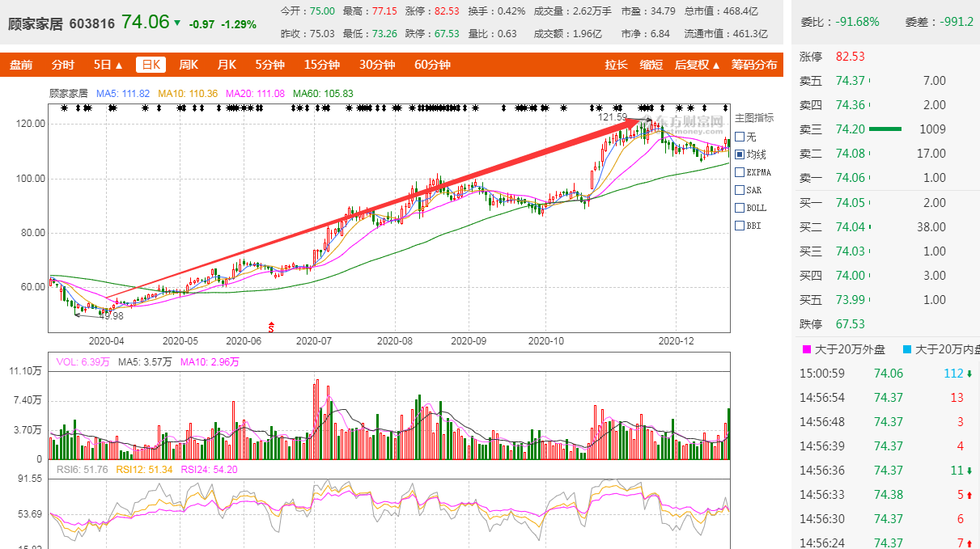Click the RSI12: 51.34 label
The height and width of the screenshot is (549, 980).
click(x=145, y=470)
